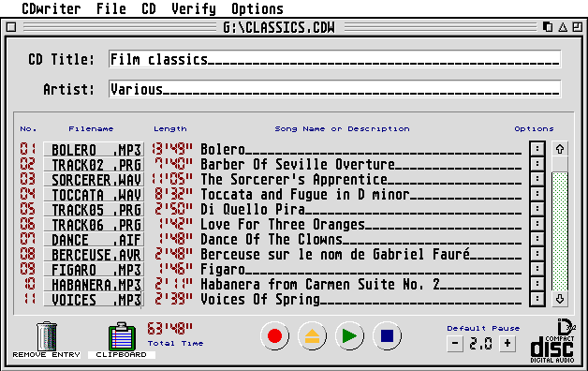Screen dimensions: 588x371
Task: Click the 'Love For Three Oranges' song name
Action: [x=283, y=224]
